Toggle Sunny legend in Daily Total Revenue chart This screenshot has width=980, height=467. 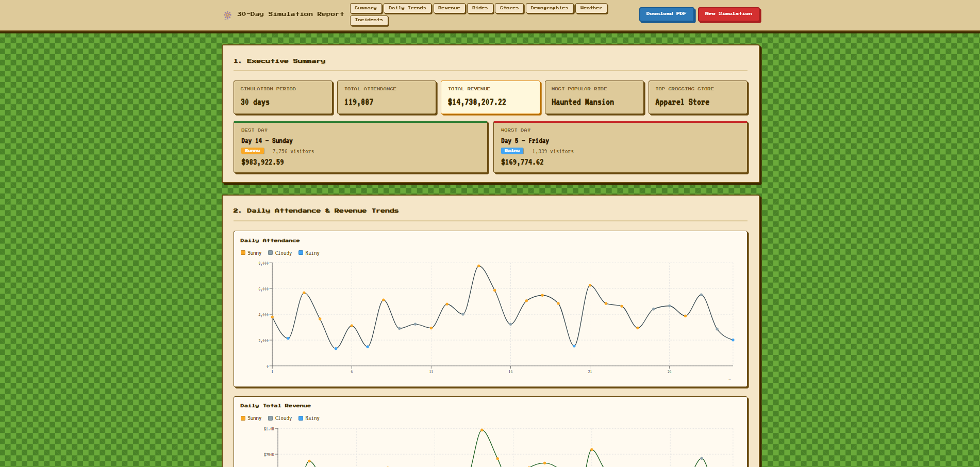251,418
